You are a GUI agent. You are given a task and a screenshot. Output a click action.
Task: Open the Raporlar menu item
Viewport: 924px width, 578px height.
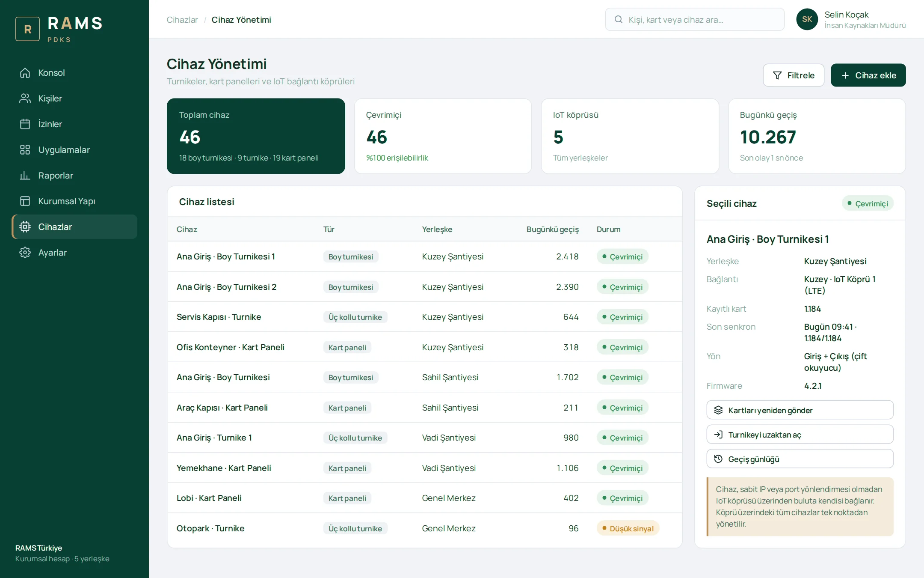[x=74, y=176]
